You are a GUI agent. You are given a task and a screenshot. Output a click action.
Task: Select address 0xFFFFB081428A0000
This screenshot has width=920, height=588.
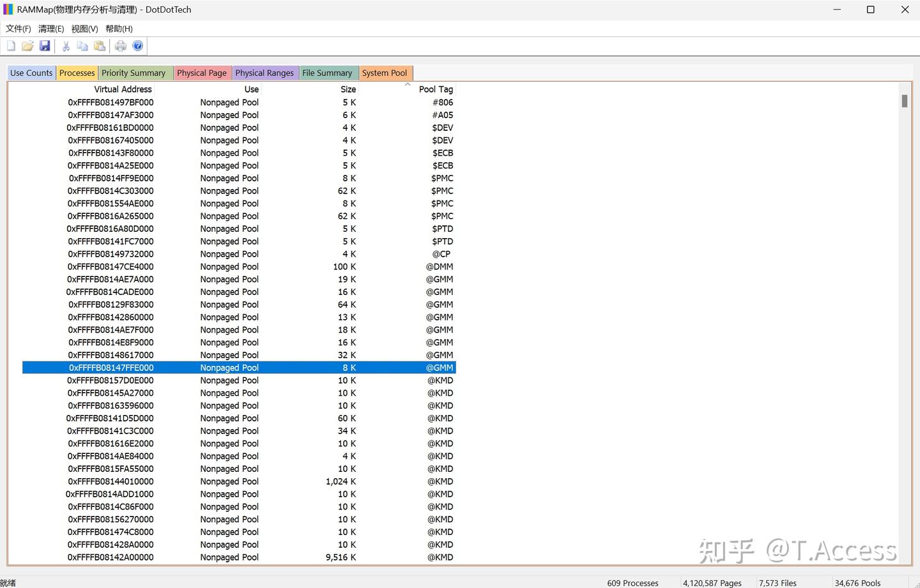click(111, 545)
